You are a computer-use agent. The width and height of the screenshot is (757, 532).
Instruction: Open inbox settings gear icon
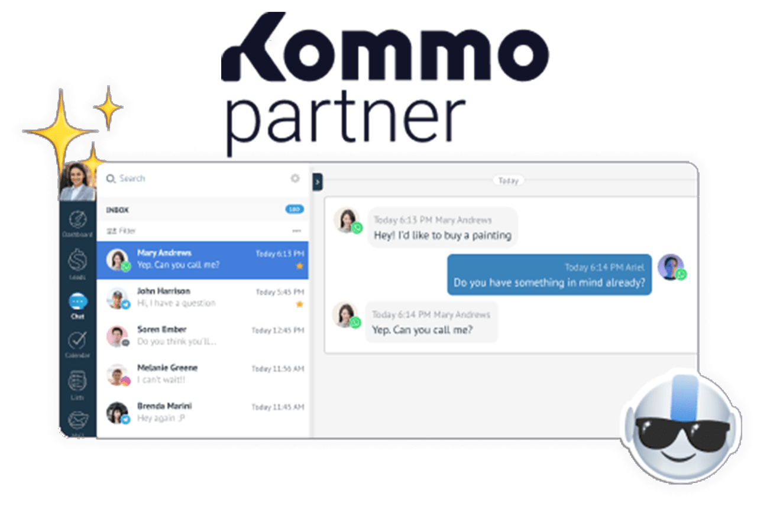click(295, 179)
